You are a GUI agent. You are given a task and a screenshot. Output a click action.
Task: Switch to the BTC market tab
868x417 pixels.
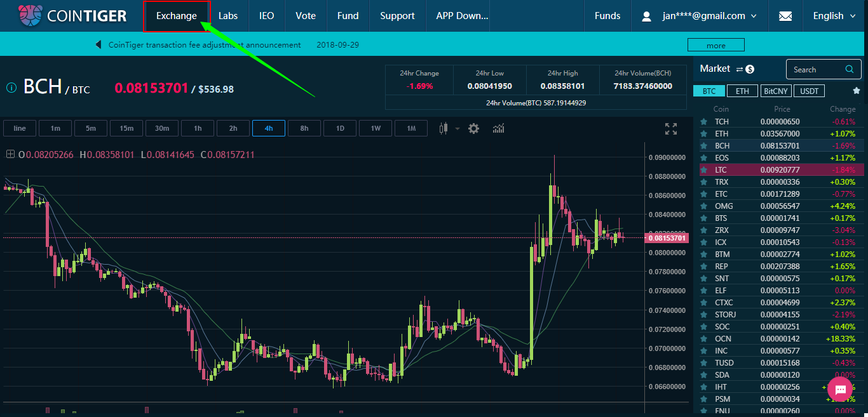pyautogui.click(x=709, y=91)
